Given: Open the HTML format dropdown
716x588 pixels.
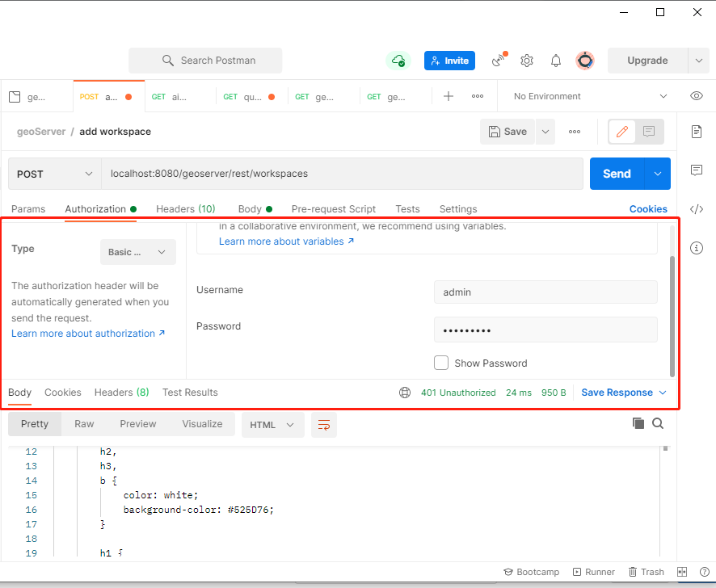Looking at the screenshot, I should coord(272,424).
